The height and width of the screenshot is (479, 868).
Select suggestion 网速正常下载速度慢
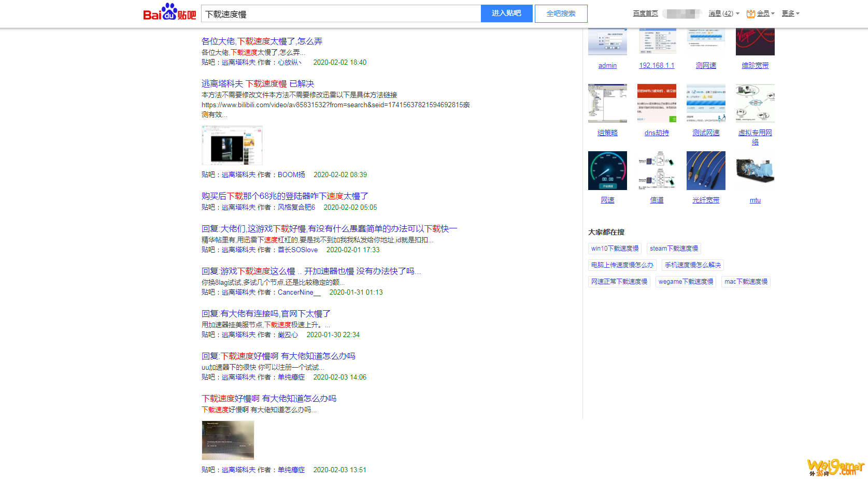point(619,282)
